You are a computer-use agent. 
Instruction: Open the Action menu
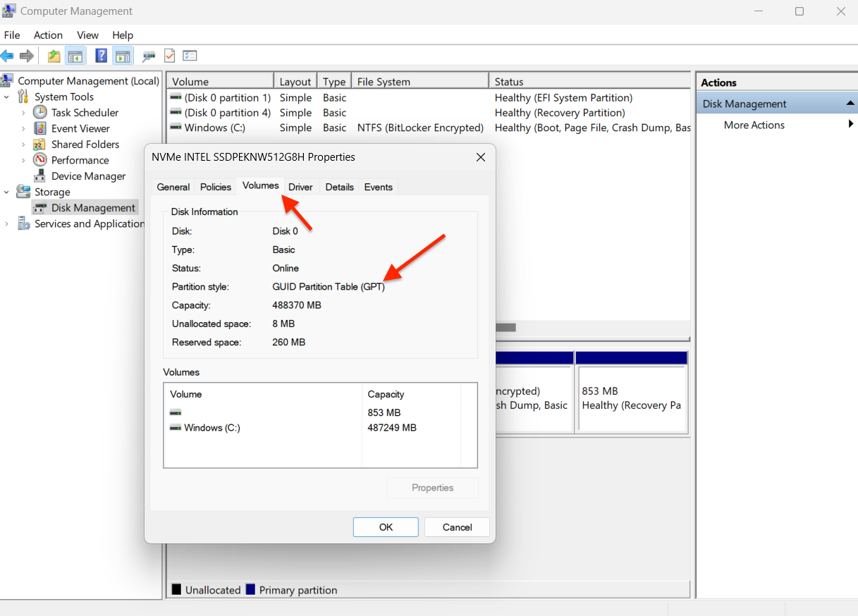pos(48,35)
